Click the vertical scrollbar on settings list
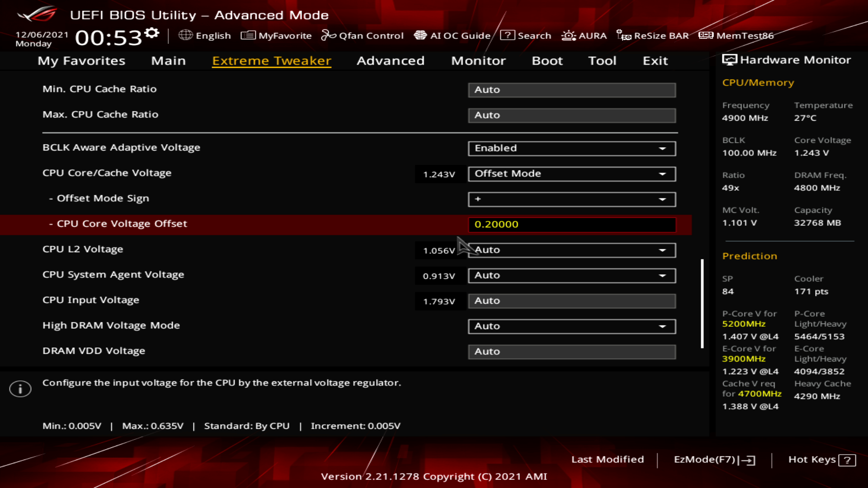Image resolution: width=868 pixels, height=488 pixels. [702, 303]
